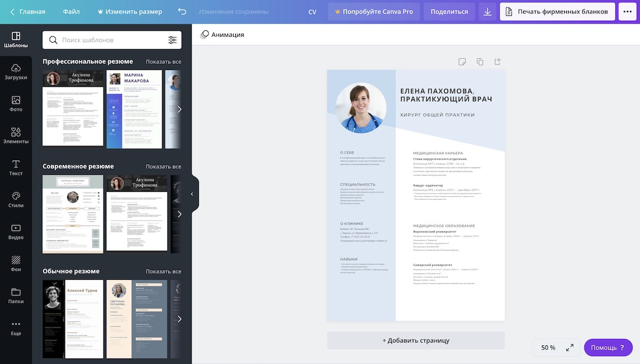Open the Файл menu
Image resolution: width=640 pixels, height=364 pixels.
coord(72,11)
